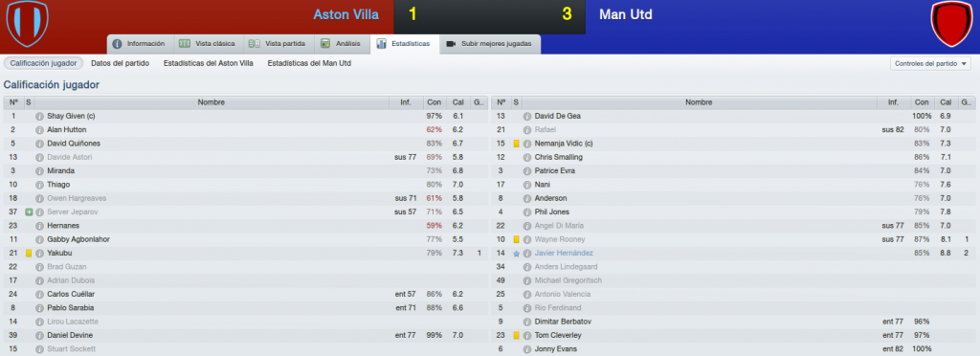980x356 pixels.
Task: Open info icon beside Javier Hernández
Action: (x=527, y=254)
